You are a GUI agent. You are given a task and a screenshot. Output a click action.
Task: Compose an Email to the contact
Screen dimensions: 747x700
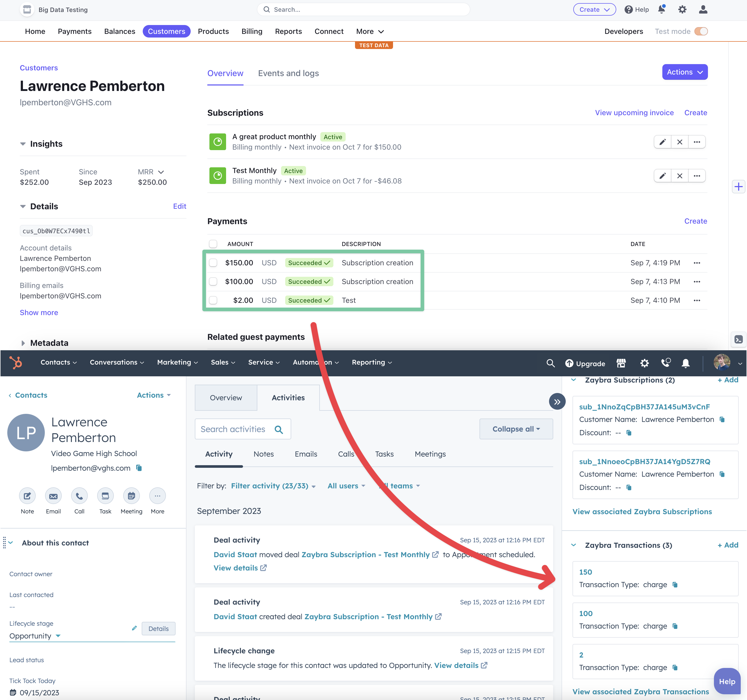click(x=53, y=496)
